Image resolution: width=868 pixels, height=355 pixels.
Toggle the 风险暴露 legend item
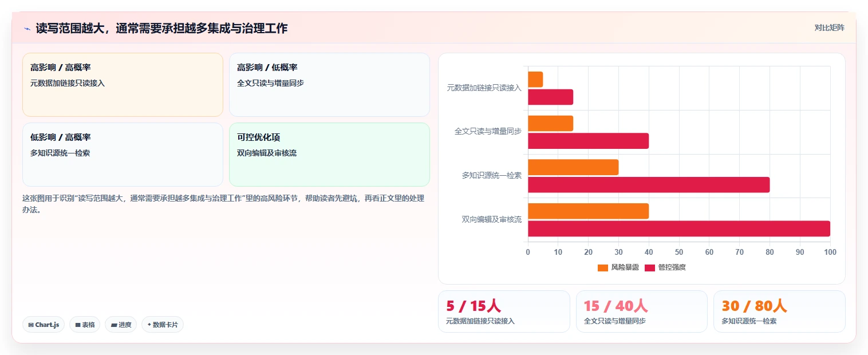(x=618, y=267)
